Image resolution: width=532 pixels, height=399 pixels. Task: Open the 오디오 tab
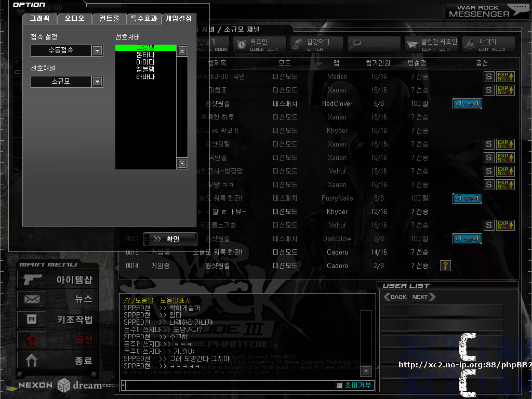pos(74,19)
